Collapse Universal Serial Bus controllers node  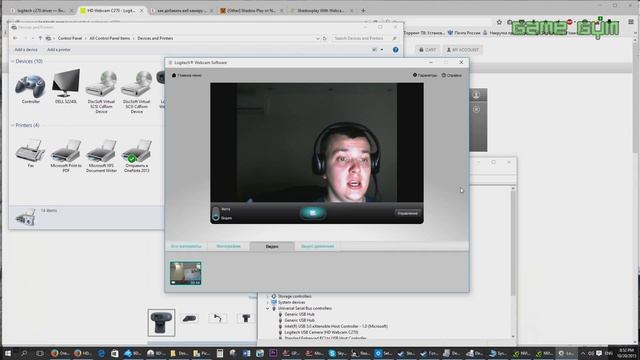[x=268, y=309]
